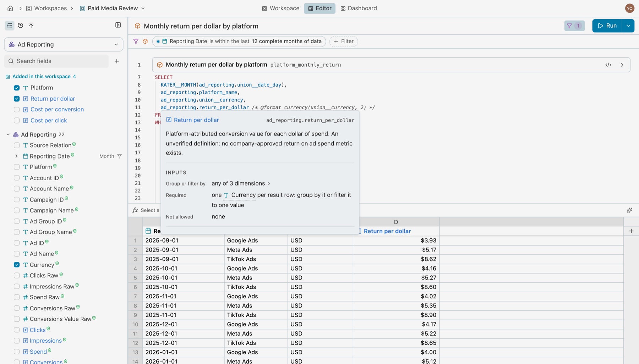Image resolution: width=639 pixels, height=364 pixels.
Task: Click the fx formula icon
Action: pos(135,210)
